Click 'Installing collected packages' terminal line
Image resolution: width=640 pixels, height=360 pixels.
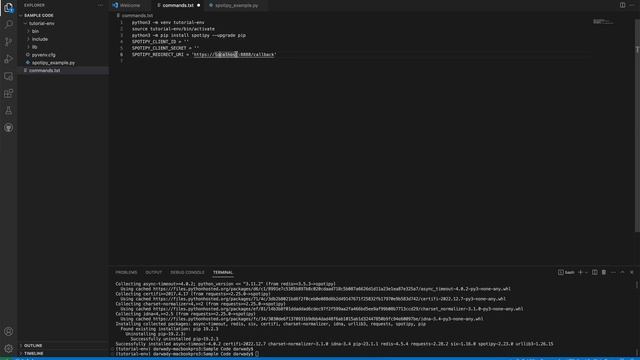(270, 324)
